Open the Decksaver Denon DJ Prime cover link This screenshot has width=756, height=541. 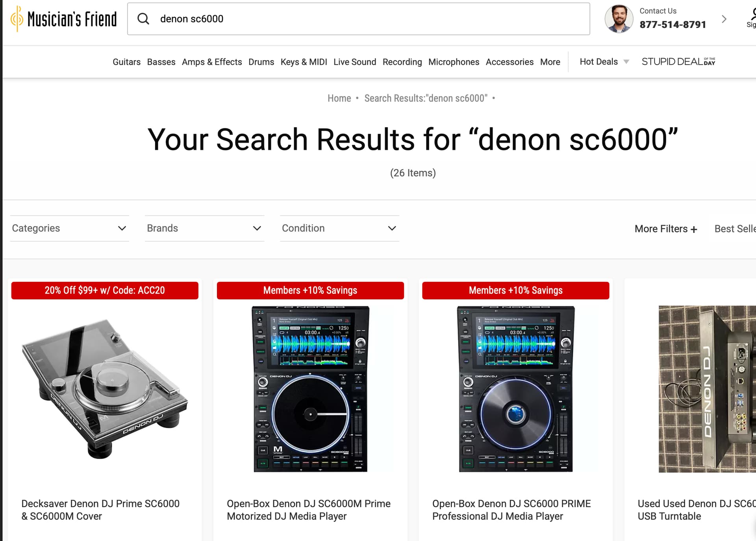[x=100, y=510]
